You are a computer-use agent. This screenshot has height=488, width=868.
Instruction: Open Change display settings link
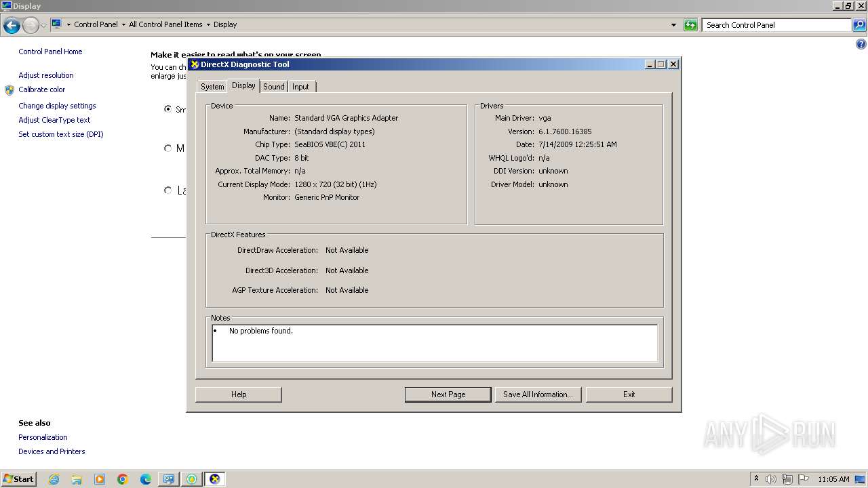57,106
